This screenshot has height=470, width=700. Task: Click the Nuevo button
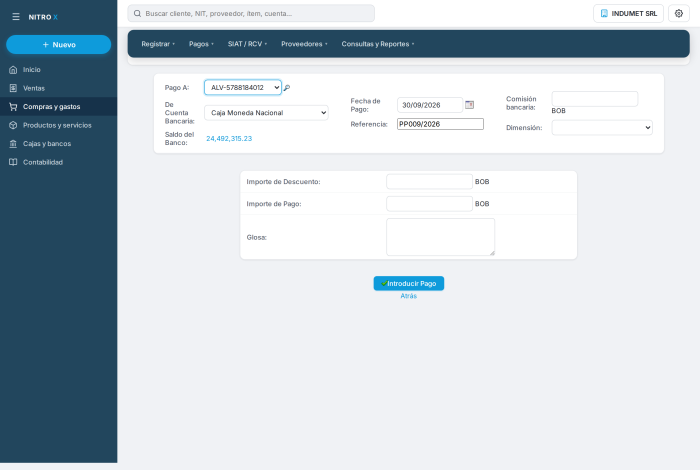(x=58, y=45)
